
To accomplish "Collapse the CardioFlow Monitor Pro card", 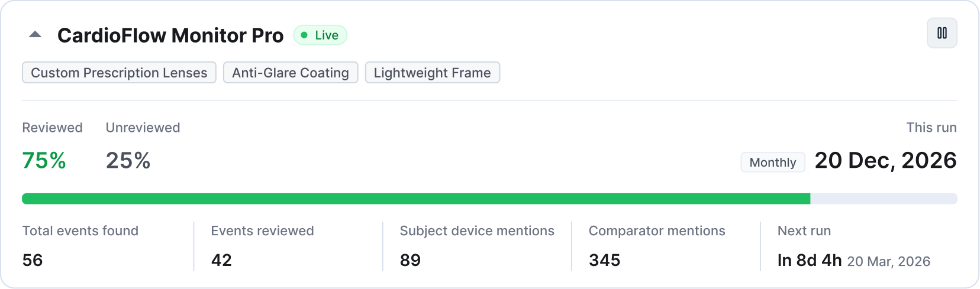I will pos(35,35).
